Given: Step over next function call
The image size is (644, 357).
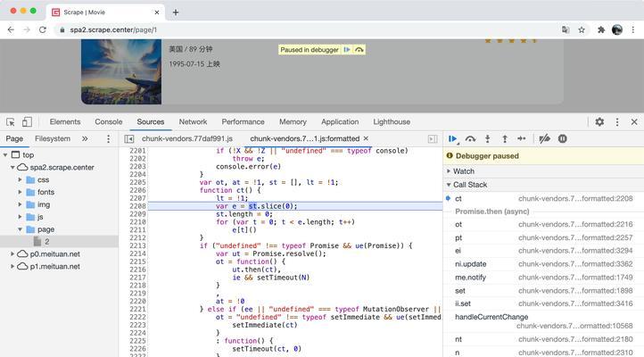Looking at the screenshot, I should (470, 139).
